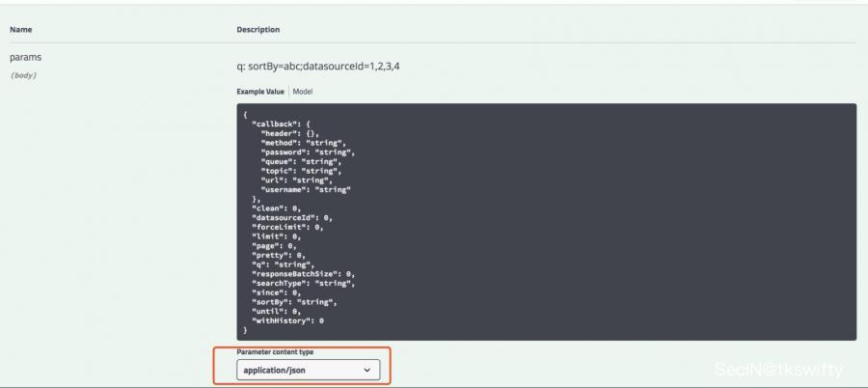868x388 pixels.
Task: Click inside the example JSON code block
Action: click(x=547, y=222)
